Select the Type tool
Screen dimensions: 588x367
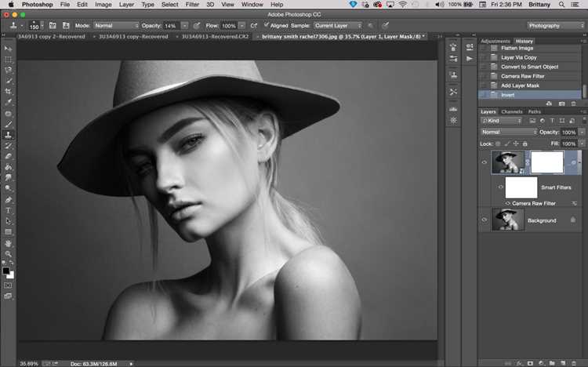pyautogui.click(x=9, y=210)
